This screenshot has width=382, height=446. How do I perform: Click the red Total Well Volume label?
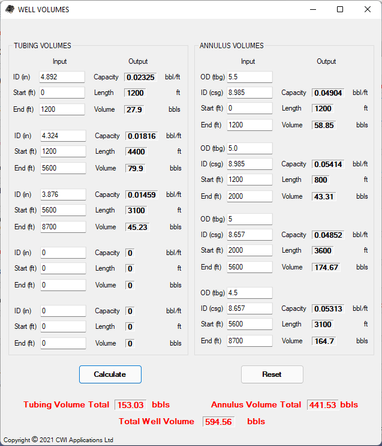(156, 421)
